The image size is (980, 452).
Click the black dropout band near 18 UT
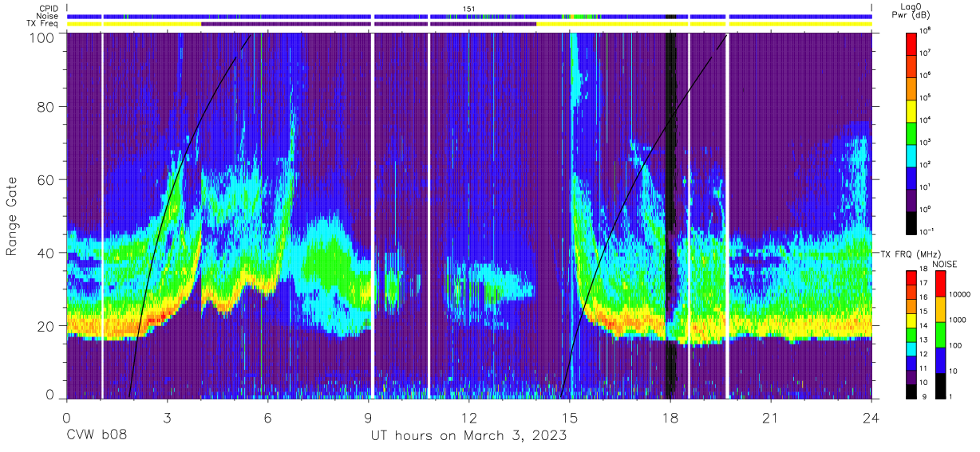670,215
